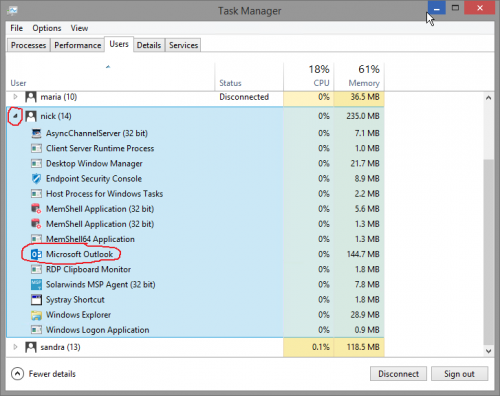The height and width of the screenshot is (396, 500).
Task: Click the Windows Logon Application icon
Action: coord(36,330)
